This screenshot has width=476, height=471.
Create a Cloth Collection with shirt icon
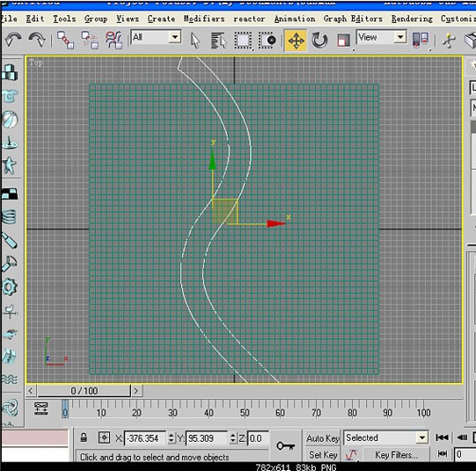[x=10, y=96]
